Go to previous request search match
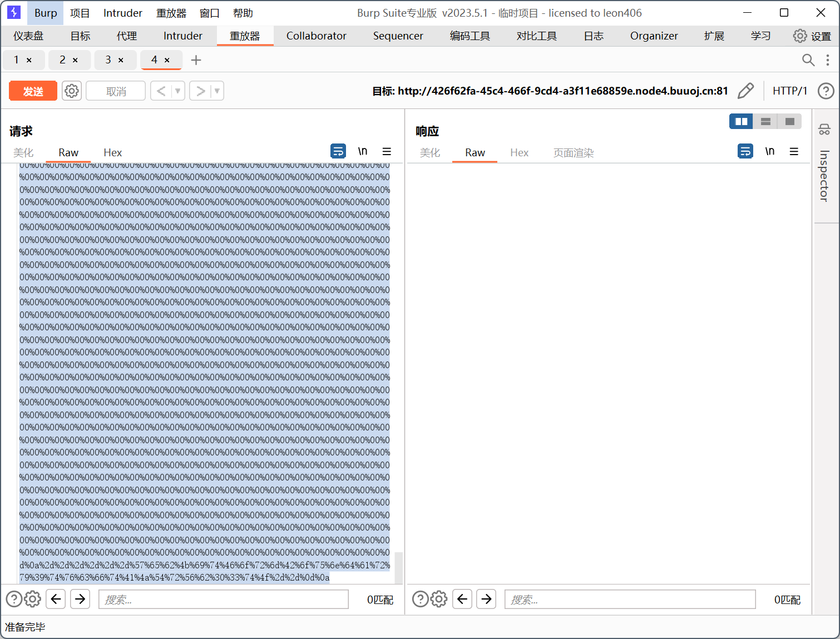The height and width of the screenshot is (639, 840). [x=56, y=599]
